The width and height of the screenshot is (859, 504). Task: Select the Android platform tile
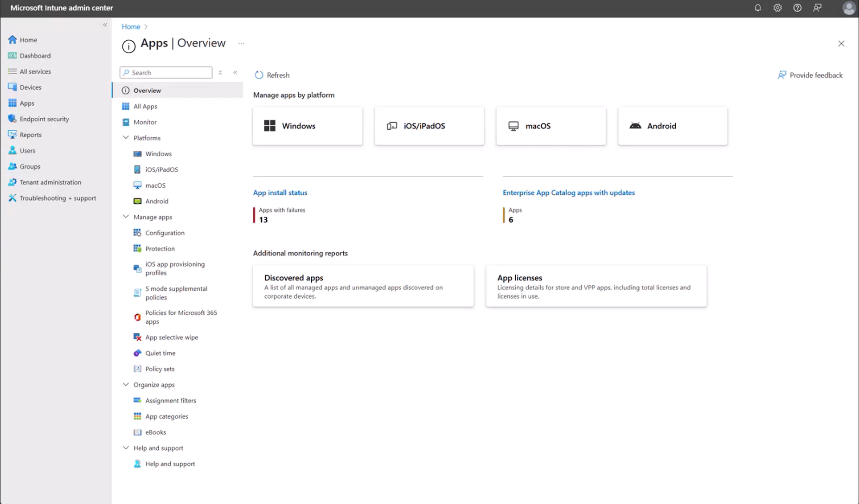pos(672,126)
